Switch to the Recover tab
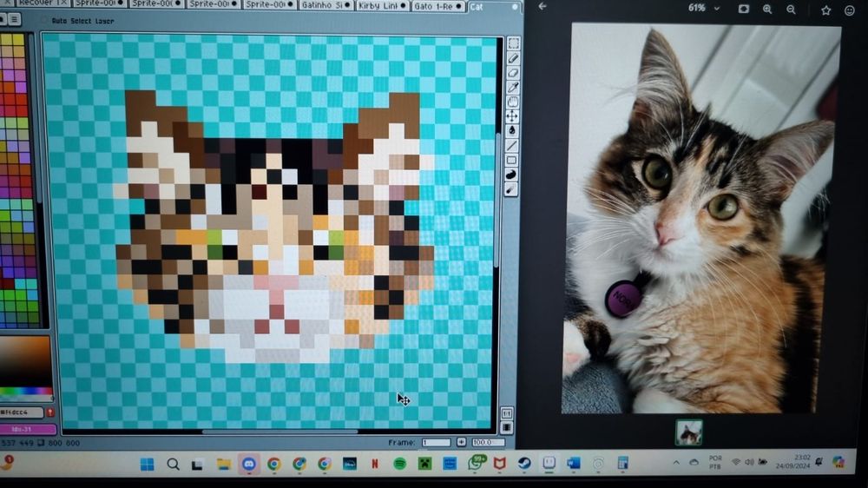The image size is (868, 488). click(x=42, y=3)
